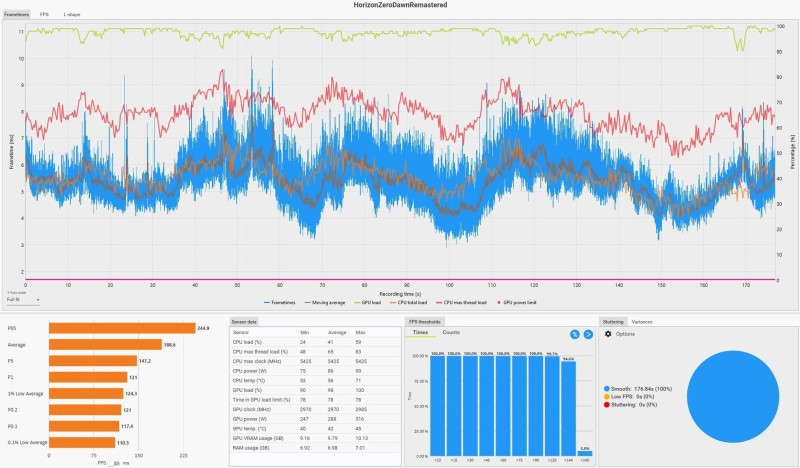800x468 pixels.
Task: Click the blue Smooth pie chart
Action: pos(733,397)
